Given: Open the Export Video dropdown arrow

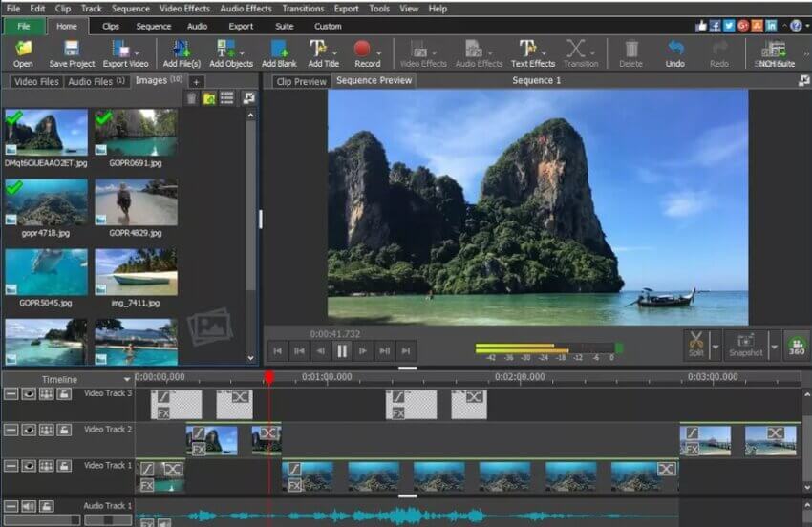Looking at the screenshot, I should (137, 53).
